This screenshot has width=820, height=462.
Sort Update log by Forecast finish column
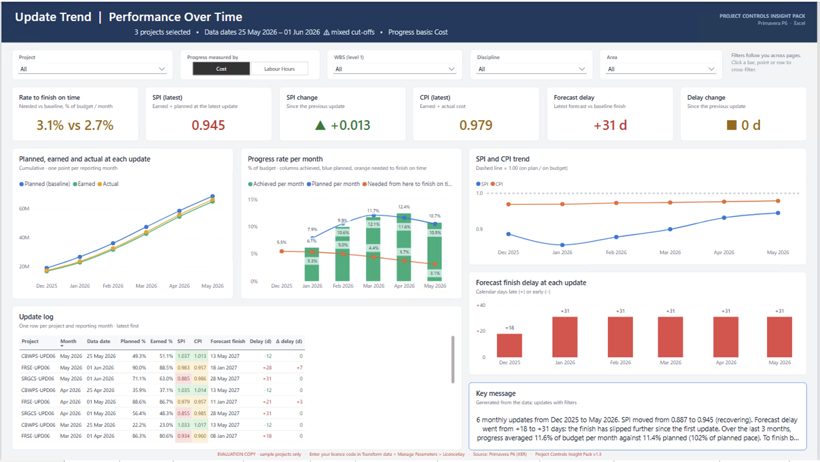coord(227,341)
